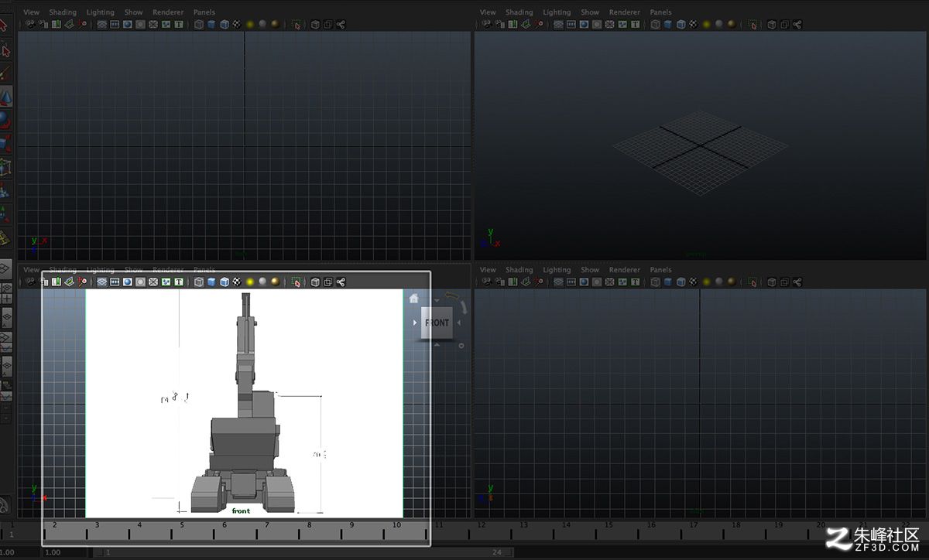
Task: Click Textured icon in front view panel
Action: (237, 282)
